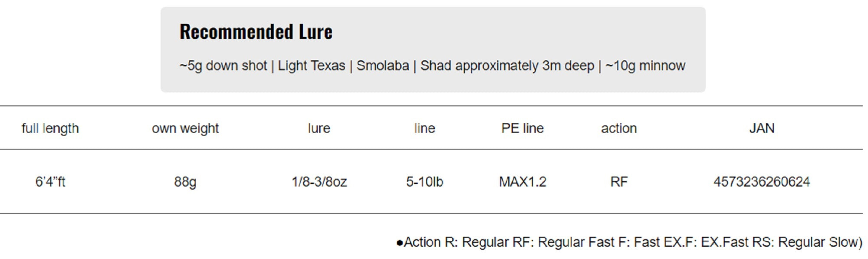Screen dimensions: 868x259
Task: Select the 88g own weight value
Action: 185,181
